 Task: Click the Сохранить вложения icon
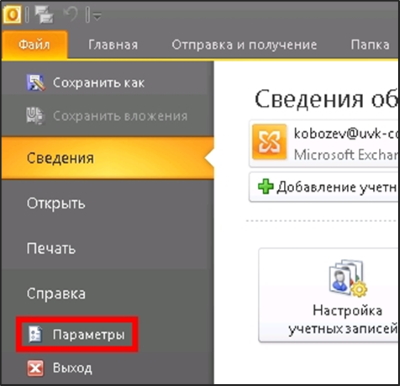click(x=35, y=116)
